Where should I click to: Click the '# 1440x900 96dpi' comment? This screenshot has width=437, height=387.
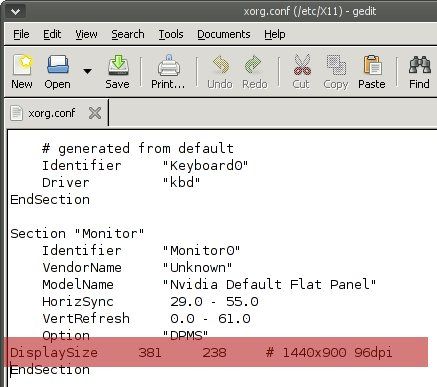point(329,352)
